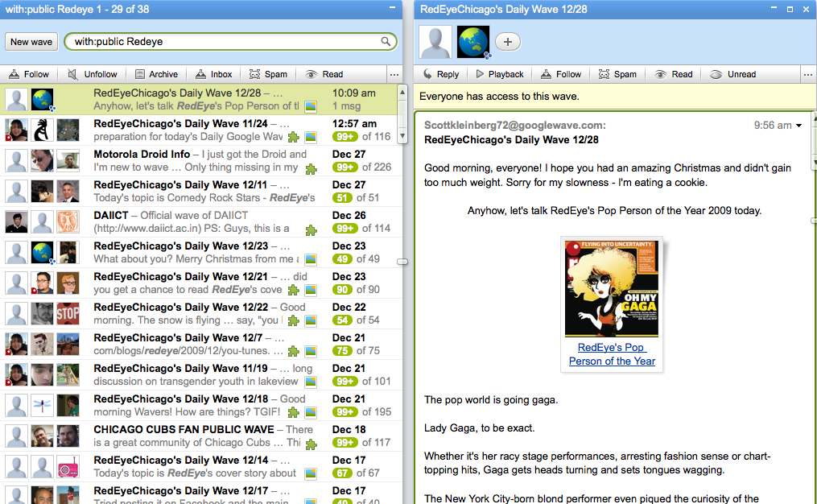Screen dimensions: 817x504
Task: Open RedEyeChicago's Daily Wave 11/24
Action: [201, 130]
